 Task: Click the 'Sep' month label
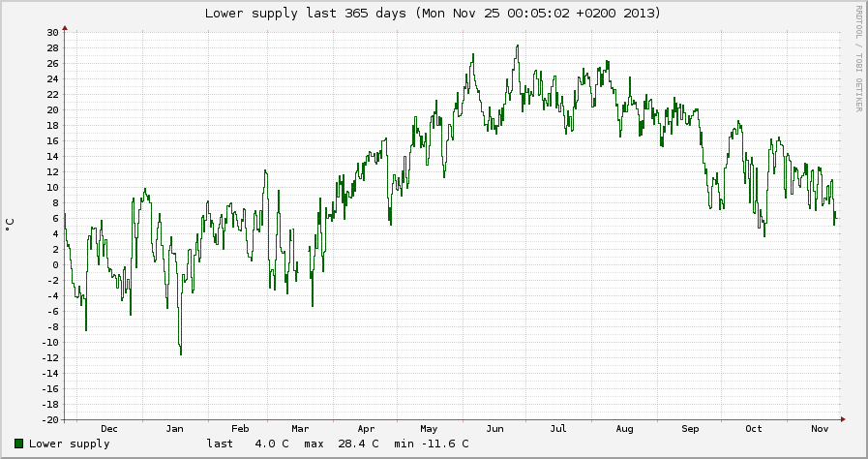click(x=690, y=429)
